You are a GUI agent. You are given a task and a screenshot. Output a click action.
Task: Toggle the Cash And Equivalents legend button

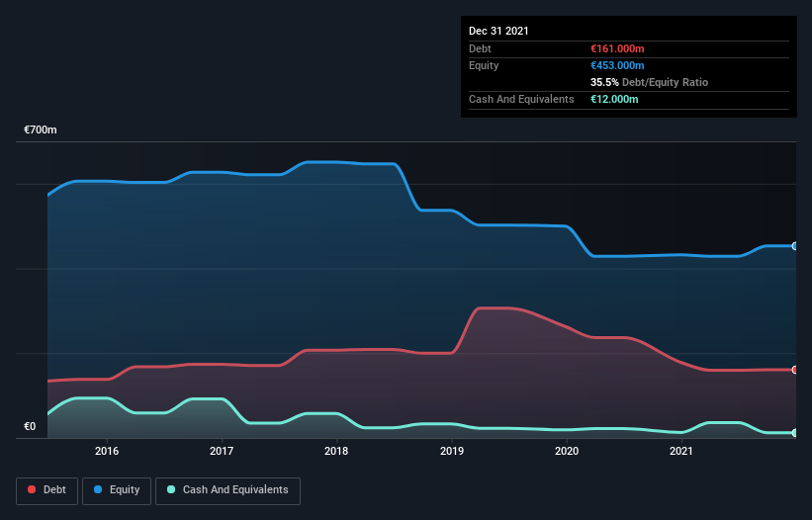(x=227, y=490)
